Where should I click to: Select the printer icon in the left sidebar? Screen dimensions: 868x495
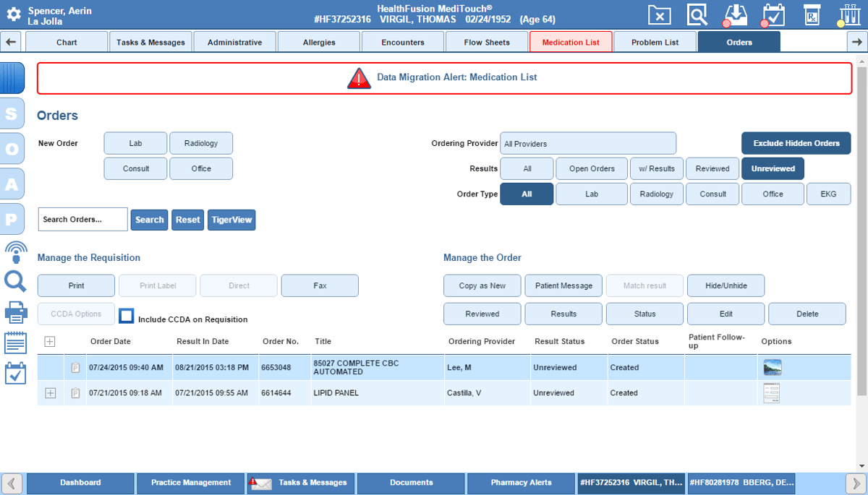pos(14,312)
